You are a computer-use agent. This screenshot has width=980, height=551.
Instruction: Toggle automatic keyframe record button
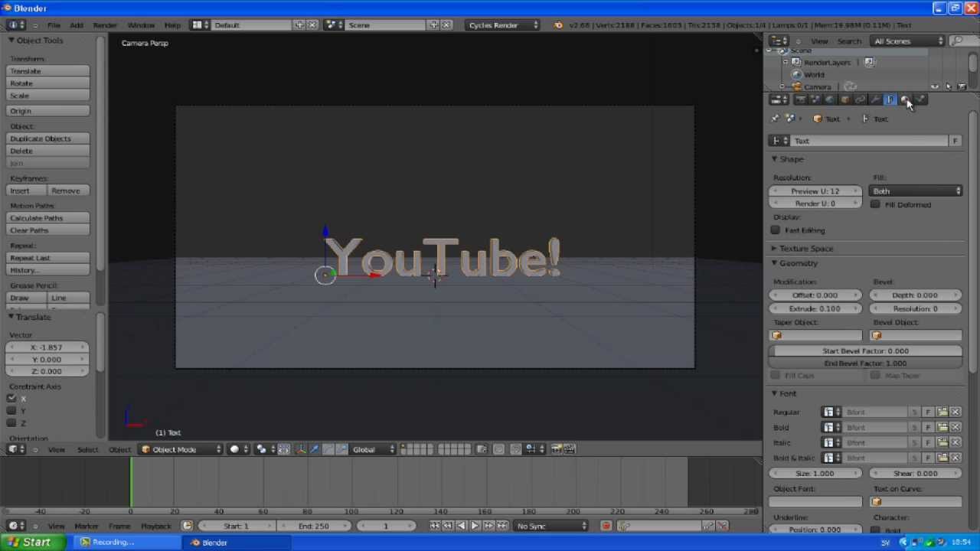[x=606, y=526]
